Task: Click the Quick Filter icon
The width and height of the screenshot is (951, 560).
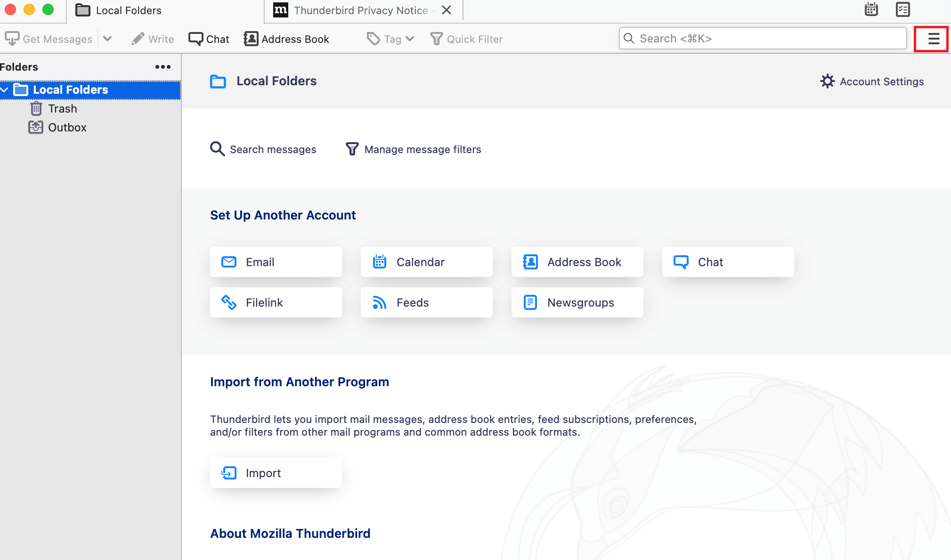Action: point(437,38)
